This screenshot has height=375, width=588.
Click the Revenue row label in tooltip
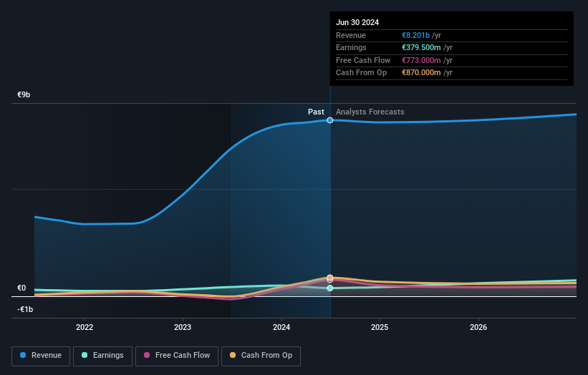(x=351, y=35)
